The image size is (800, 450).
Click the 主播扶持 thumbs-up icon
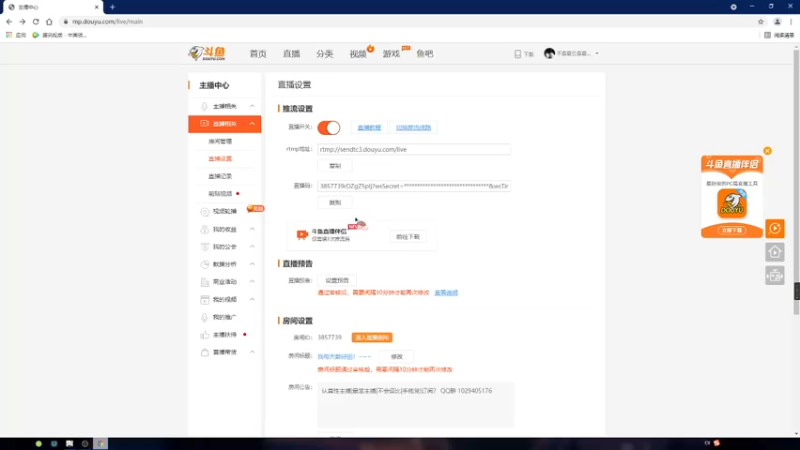click(x=205, y=335)
